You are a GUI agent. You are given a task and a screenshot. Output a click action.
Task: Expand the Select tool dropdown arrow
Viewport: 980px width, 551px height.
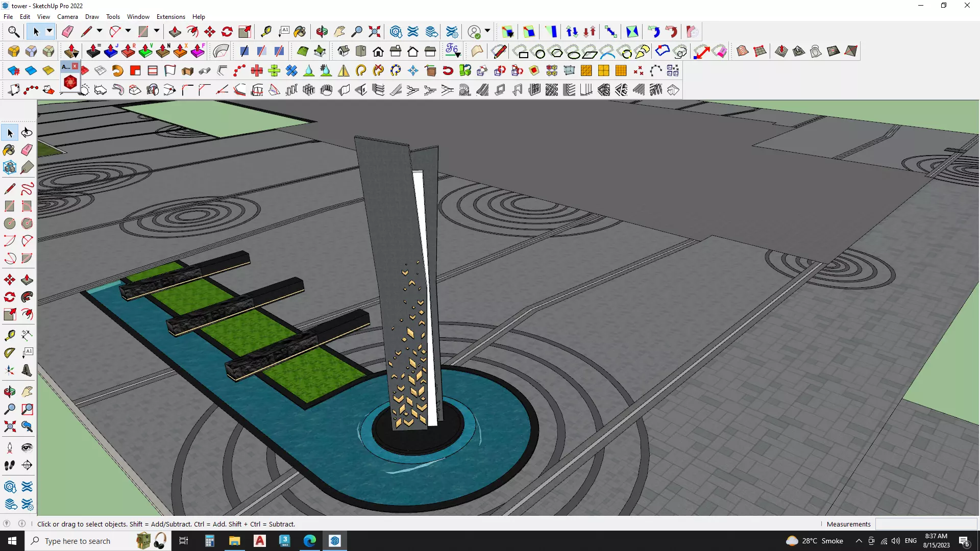point(50,31)
